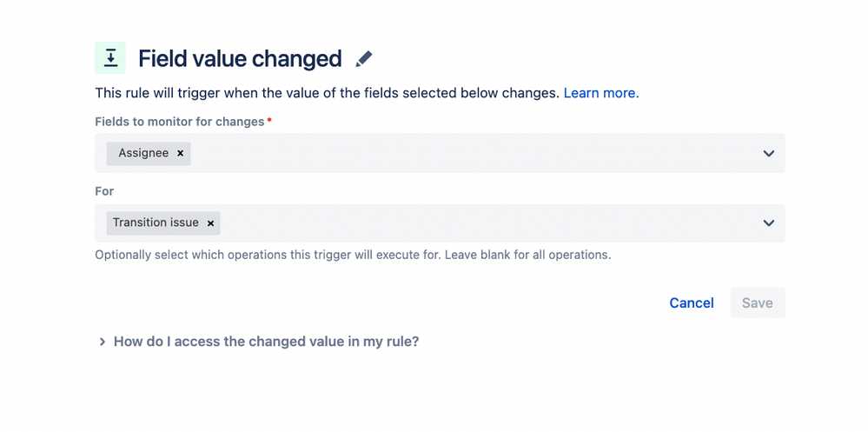
Task: Remove the Assignee chip with its x
Action: coord(180,153)
